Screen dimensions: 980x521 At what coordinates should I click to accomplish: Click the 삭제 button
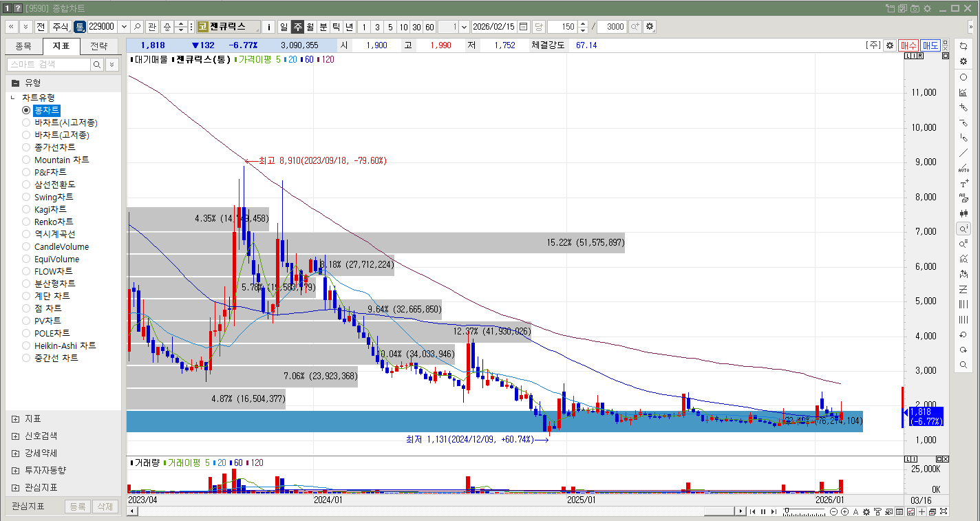click(105, 507)
